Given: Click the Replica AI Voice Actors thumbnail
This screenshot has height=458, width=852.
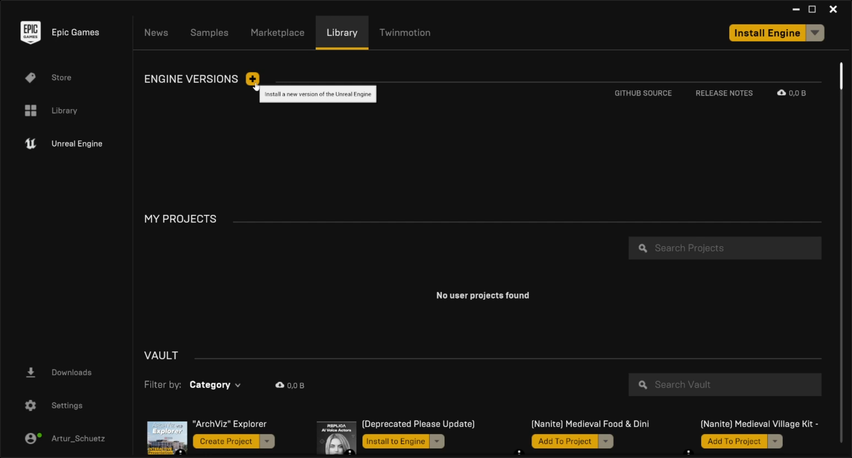Looking at the screenshot, I should pos(336,438).
